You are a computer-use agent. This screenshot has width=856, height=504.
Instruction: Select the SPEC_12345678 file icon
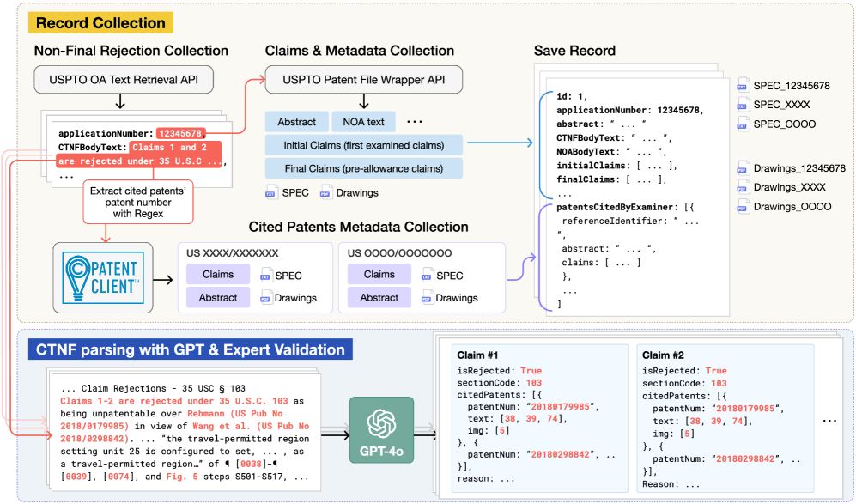pyautogui.click(x=742, y=86)
